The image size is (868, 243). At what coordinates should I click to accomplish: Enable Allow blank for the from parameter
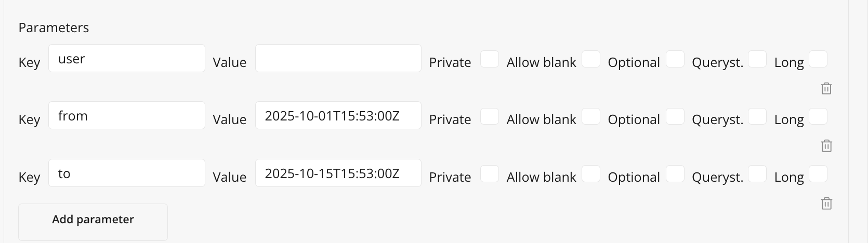click(x=590, y=116)
